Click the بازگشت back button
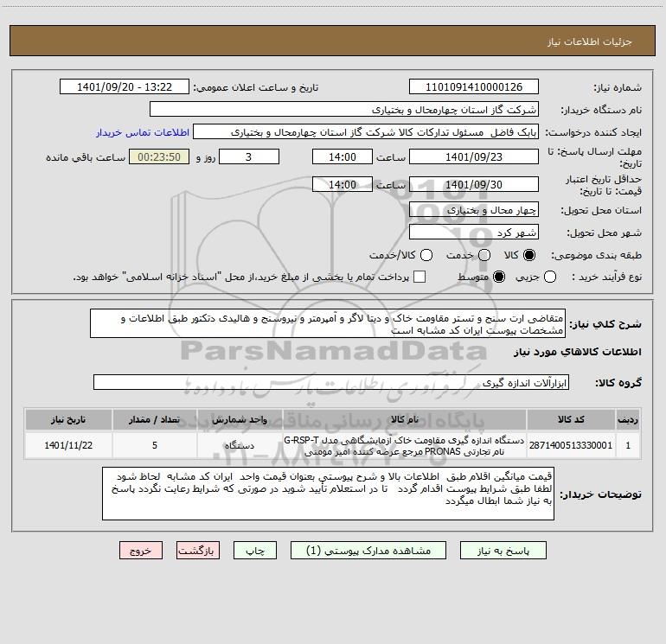This screenshot has width=666, height=644. coord(198,551)
